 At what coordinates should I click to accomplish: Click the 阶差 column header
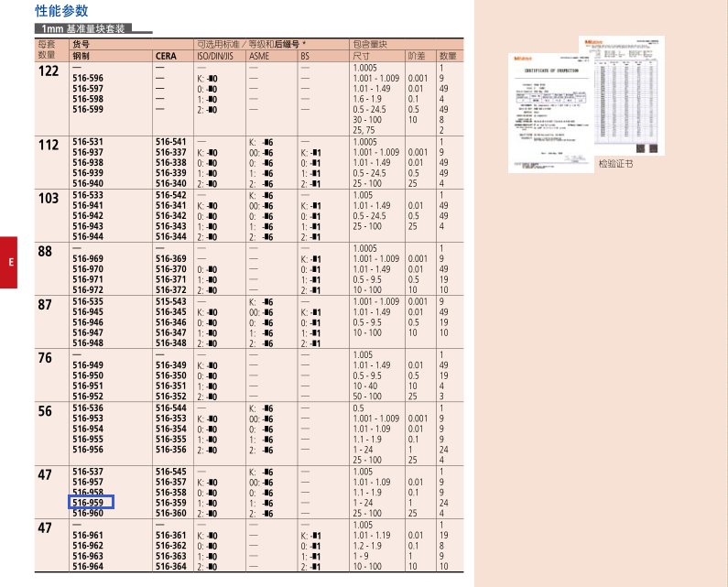tap(417, 56)
